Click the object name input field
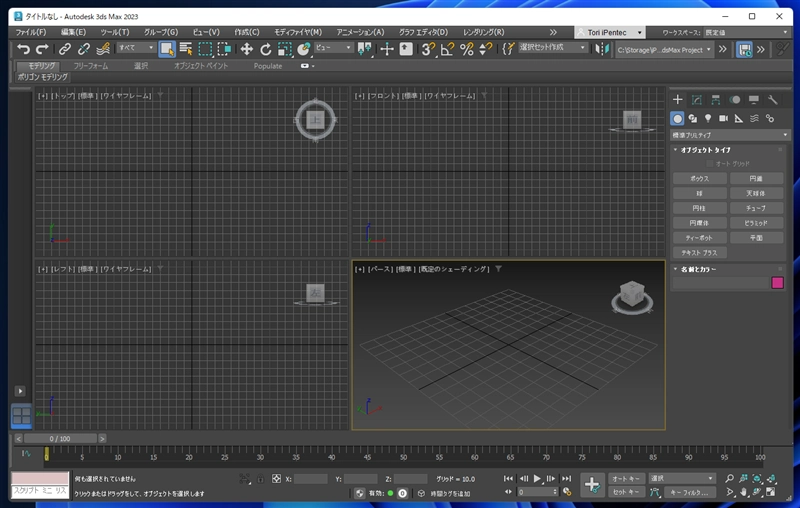Viewport: 800px width, 508px height. (x=720, y=283)
